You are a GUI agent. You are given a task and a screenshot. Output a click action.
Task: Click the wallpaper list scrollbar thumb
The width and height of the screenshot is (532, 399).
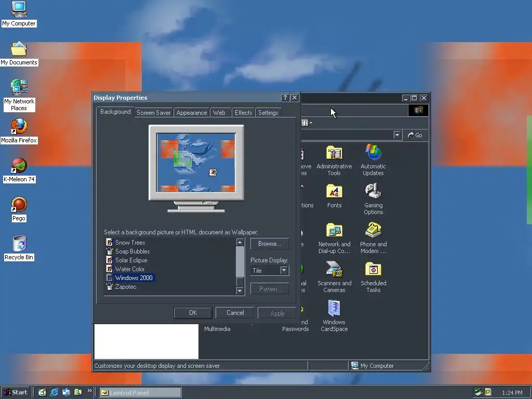click(240, 262)
